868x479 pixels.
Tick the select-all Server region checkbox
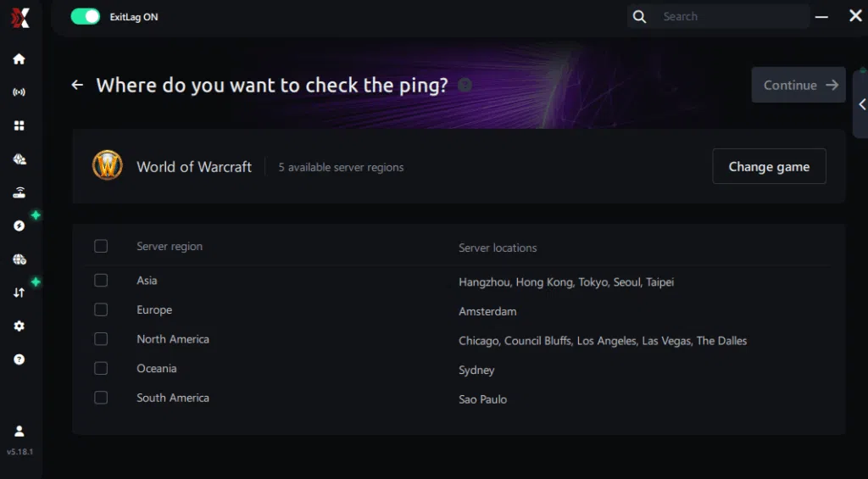pos(101,246)
